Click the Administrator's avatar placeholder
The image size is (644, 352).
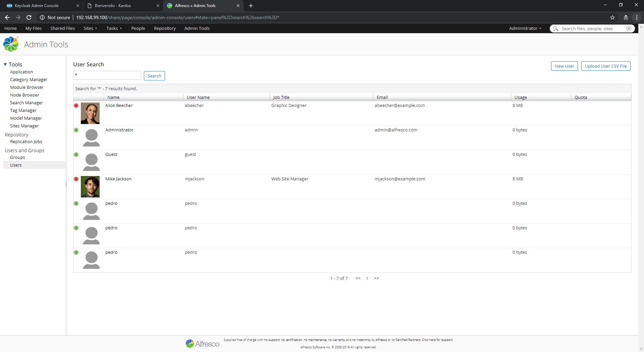point(91,138)
